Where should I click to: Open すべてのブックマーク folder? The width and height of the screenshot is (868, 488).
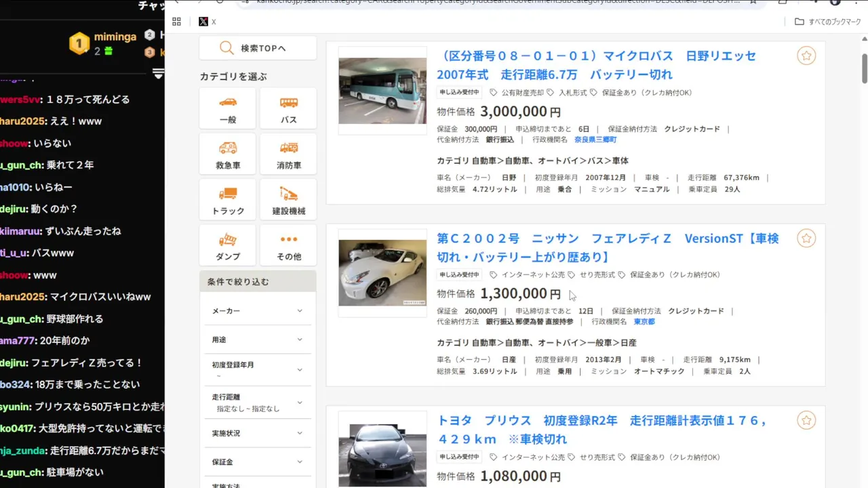point(828,22)
